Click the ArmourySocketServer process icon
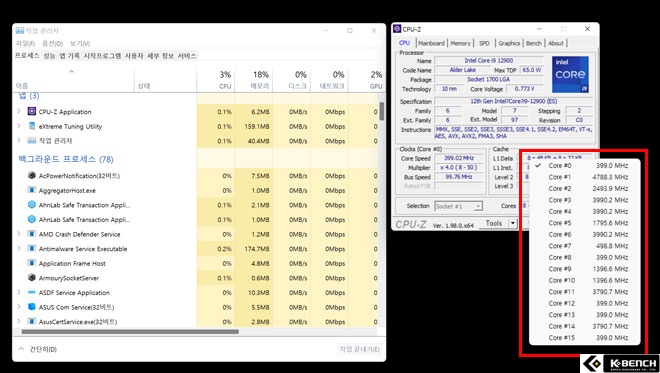This screenshot has height=373, width=660. tap(32, 278)
